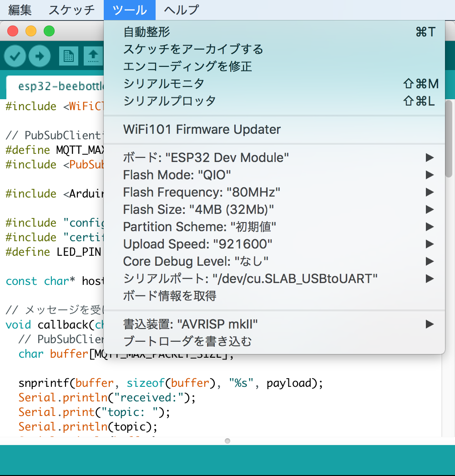
Task: Click the New sketch document icon
Action: pos(69,56)
